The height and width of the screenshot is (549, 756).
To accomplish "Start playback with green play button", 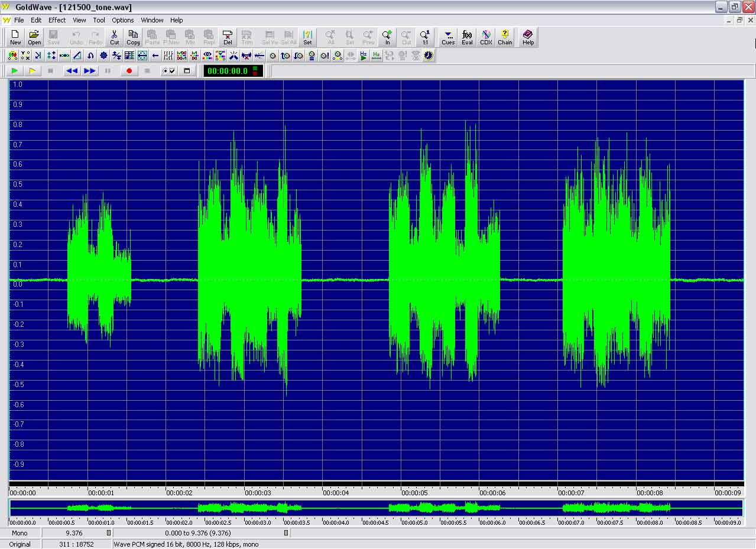I will coord(15,71).
